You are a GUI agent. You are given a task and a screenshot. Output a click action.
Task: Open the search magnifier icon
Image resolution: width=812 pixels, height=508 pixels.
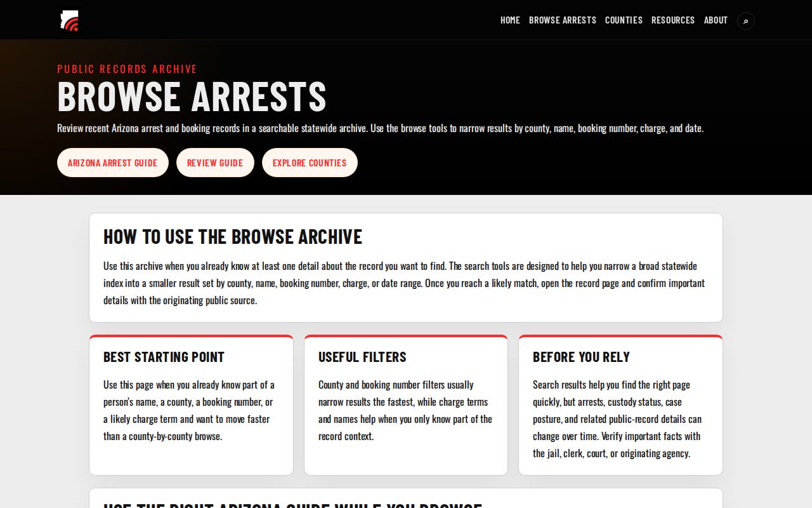[746, 21]
